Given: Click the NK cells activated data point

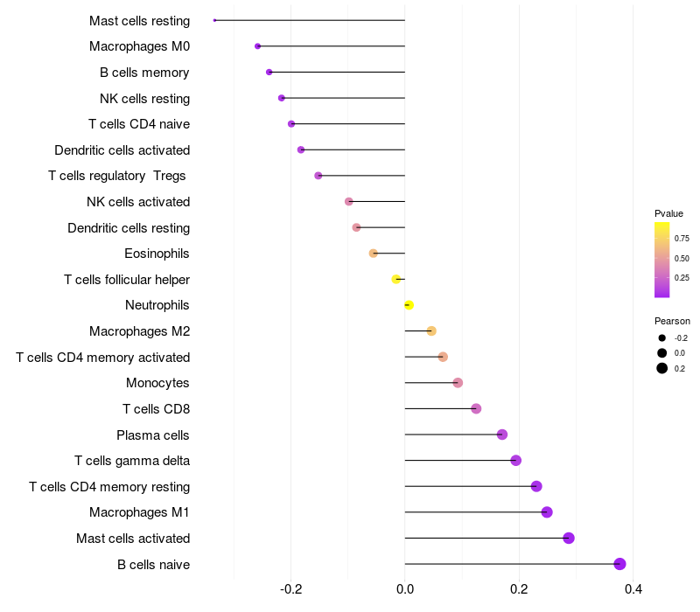Looking at the screenshot, I should click(349, 202).
